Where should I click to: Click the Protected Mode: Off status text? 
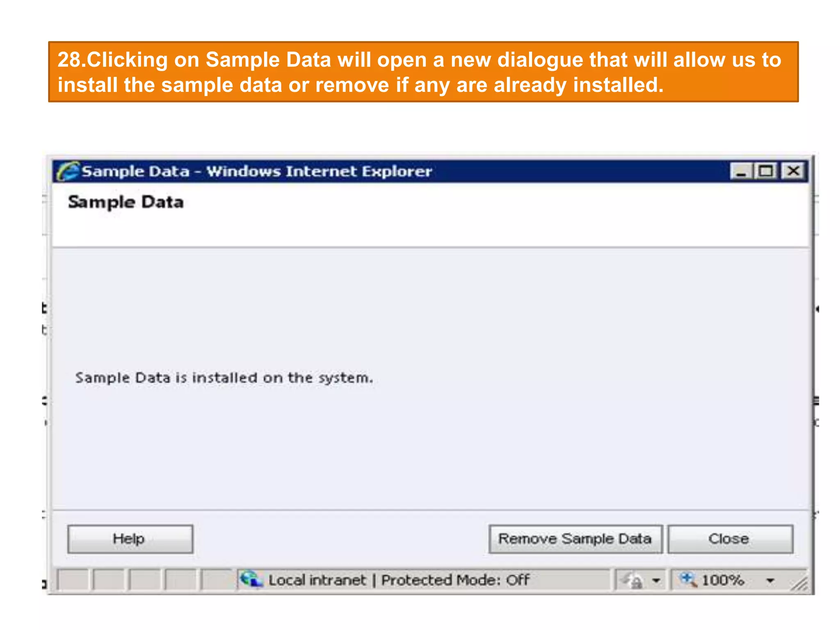click(455, 580)
